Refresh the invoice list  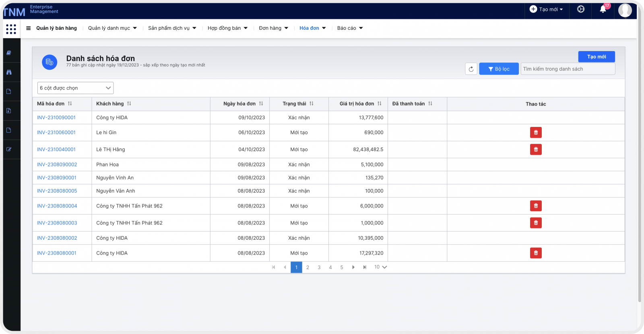click(471, 69)
